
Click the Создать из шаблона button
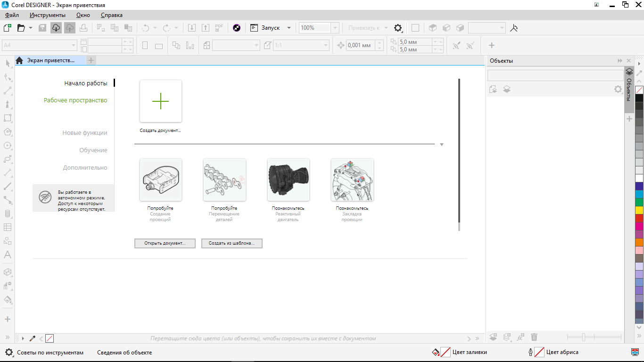tap(232, 243)
